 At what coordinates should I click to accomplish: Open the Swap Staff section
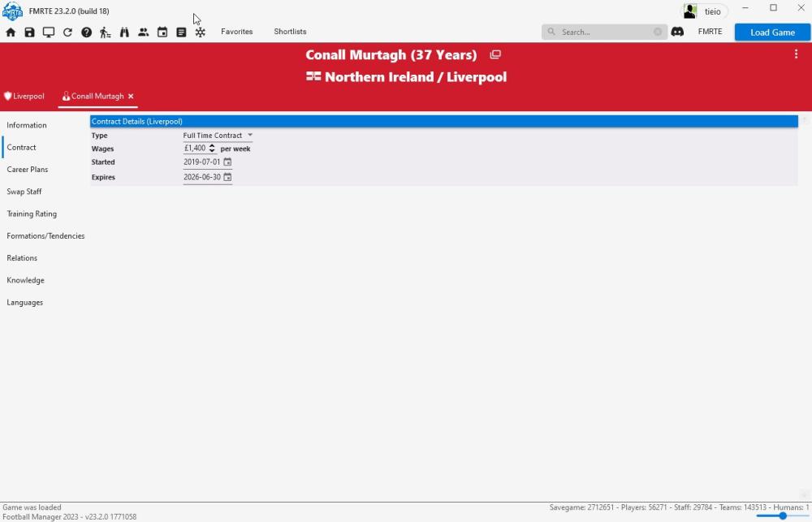pos(24,192)
